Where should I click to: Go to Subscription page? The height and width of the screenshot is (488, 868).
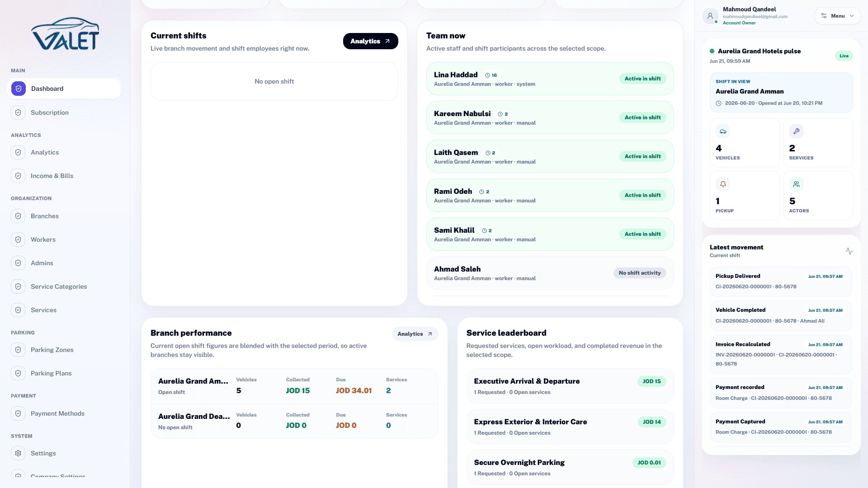(x=64, y=113)
